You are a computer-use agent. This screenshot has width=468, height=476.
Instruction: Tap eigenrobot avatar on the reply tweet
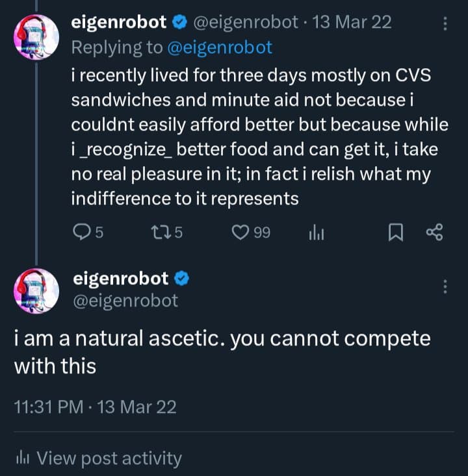[36, 37]
